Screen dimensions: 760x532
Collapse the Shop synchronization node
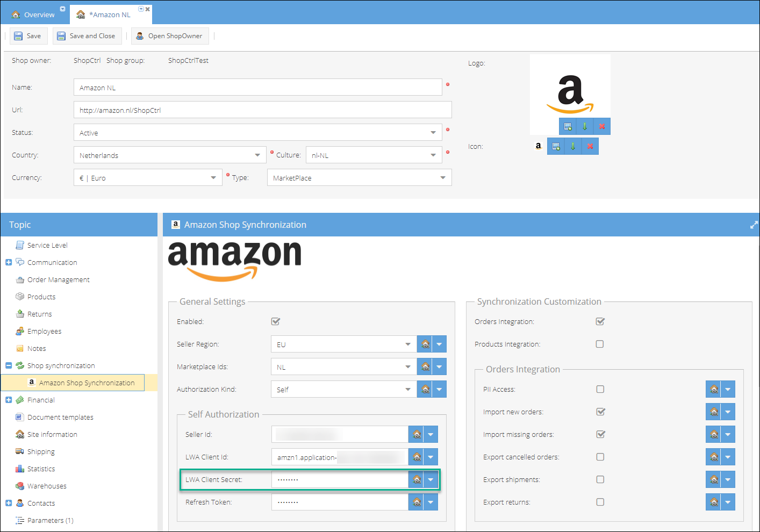[9, 365]
